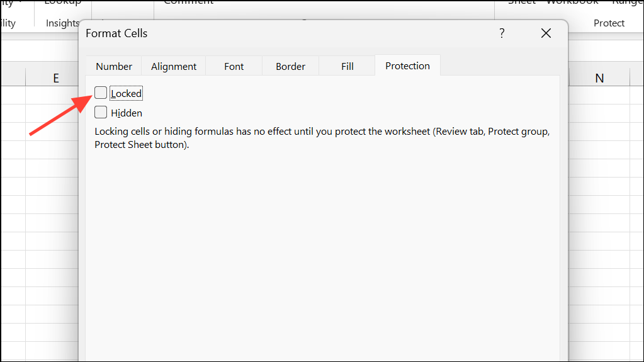Click the Format Cells help question mark
644x362 pixels.
click(502, 33)
